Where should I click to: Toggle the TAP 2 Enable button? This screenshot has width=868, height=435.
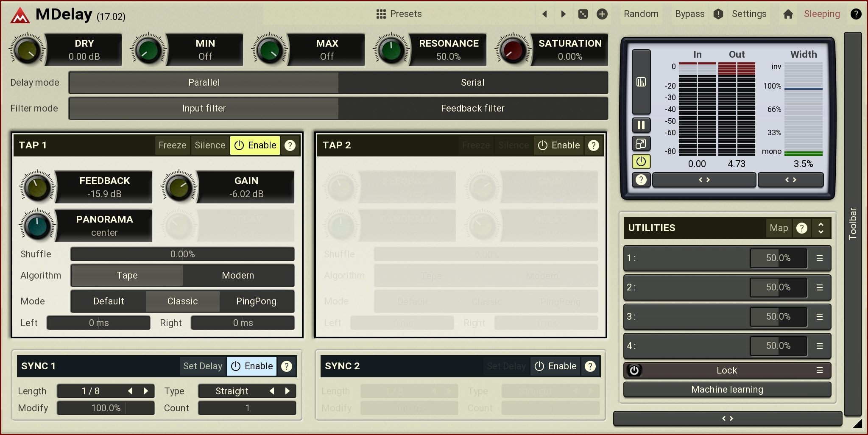tap(559, 145)
